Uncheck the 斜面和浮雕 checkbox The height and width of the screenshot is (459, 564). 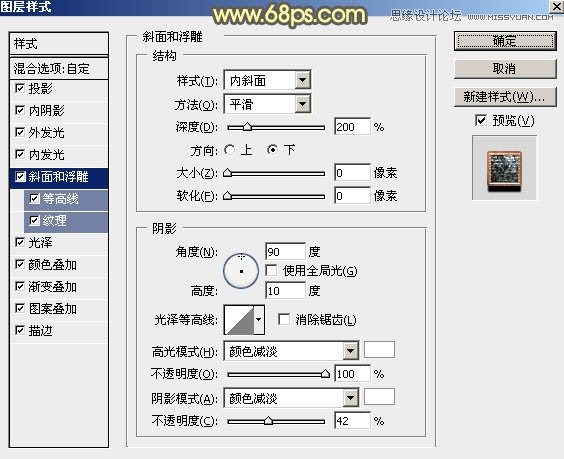coord(20,176)
